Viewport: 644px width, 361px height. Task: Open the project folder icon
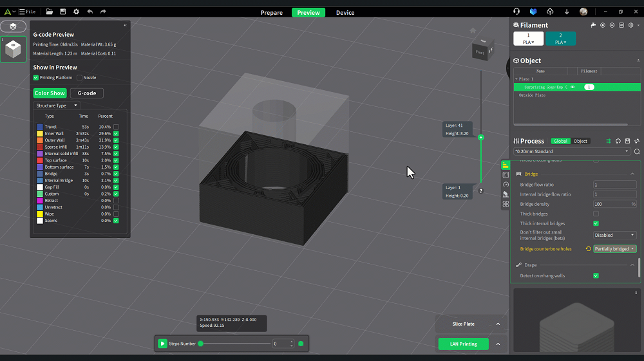coord(50,12)
